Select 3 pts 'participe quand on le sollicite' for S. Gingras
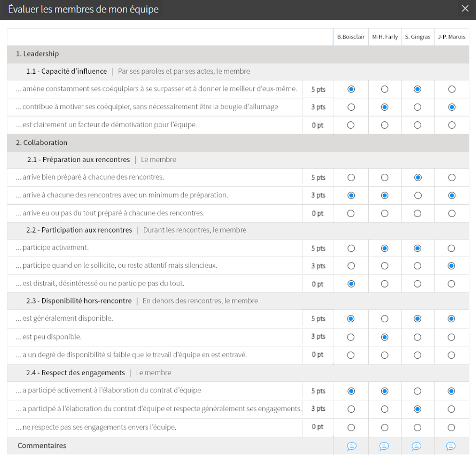This screenshot has width=476, height=458. pos(417,266)
